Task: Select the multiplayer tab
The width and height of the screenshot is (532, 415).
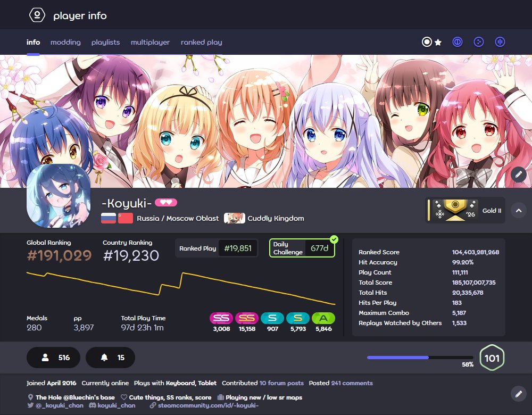Action: pos(151,42)
